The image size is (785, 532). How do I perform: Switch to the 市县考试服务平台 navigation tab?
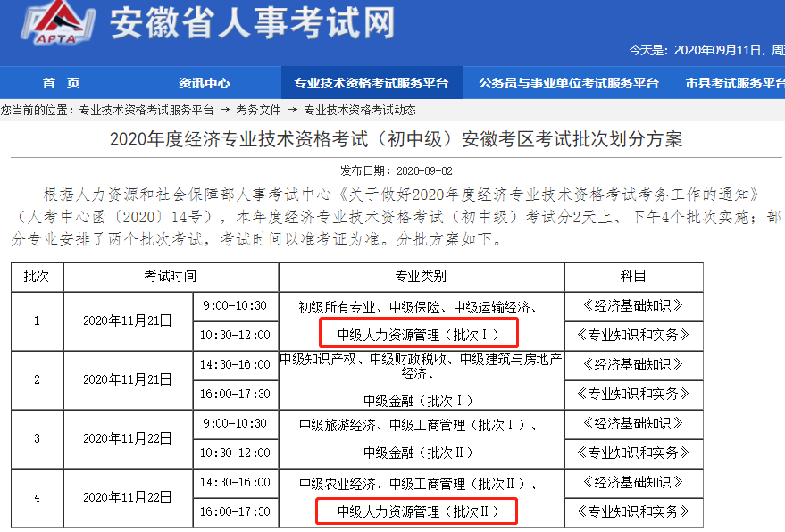click(734, 83)
